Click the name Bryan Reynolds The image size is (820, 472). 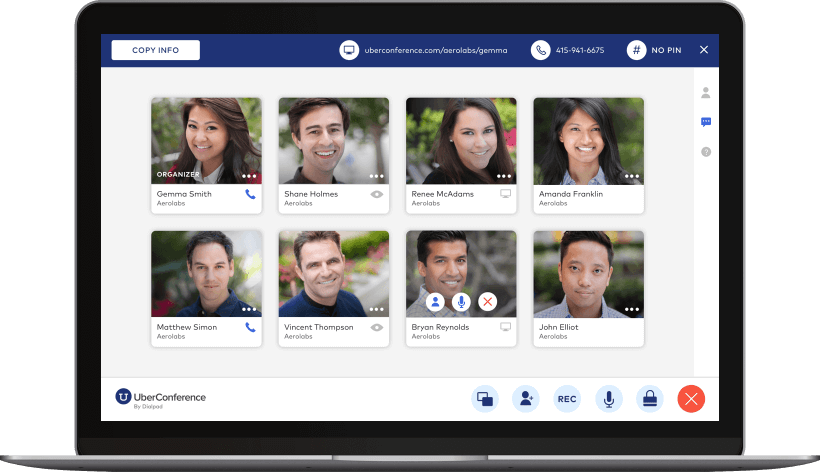pyautogui.click(x=440, y=327)
